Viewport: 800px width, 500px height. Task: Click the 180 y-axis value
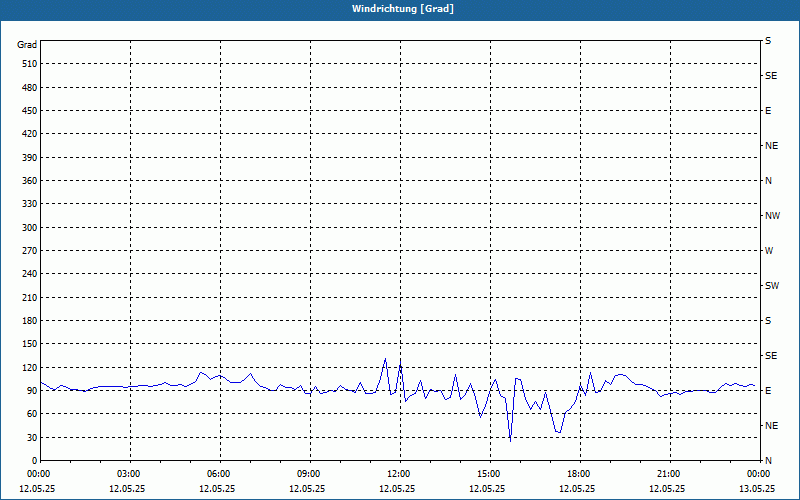point(30,320)
